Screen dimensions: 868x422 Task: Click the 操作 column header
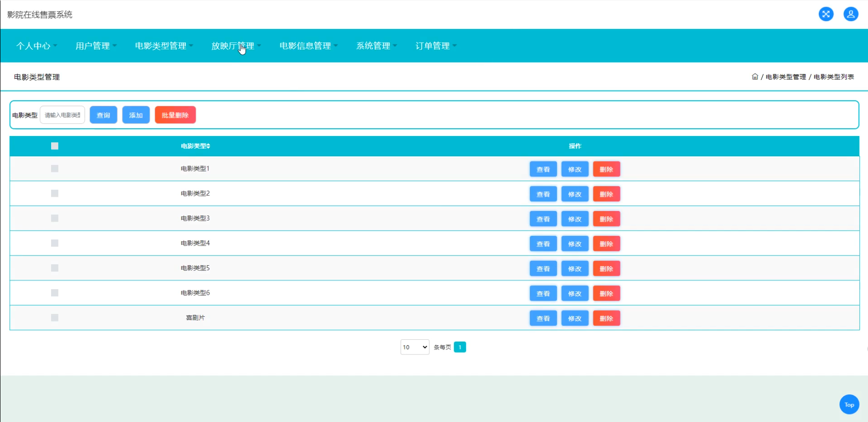(x=575, y=146)
